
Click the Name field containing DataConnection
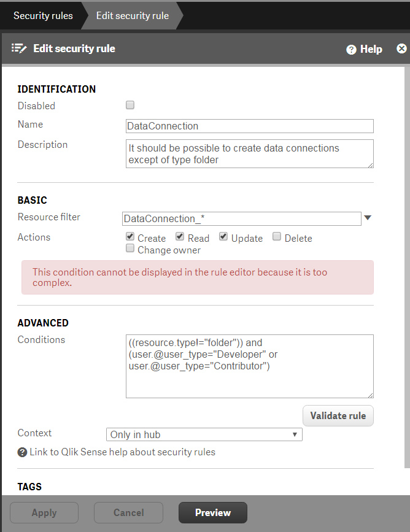(249, 126)
